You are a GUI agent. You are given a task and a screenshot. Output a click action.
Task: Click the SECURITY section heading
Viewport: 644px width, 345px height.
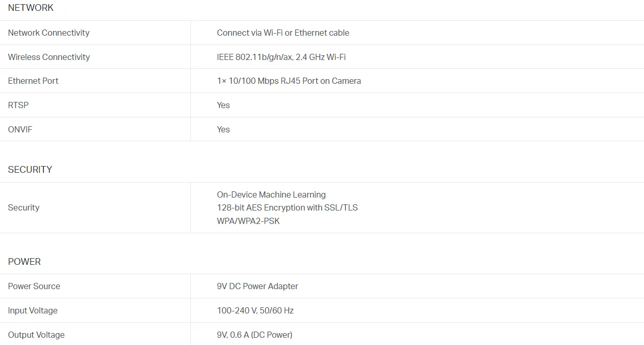click(x=30, y=170)
